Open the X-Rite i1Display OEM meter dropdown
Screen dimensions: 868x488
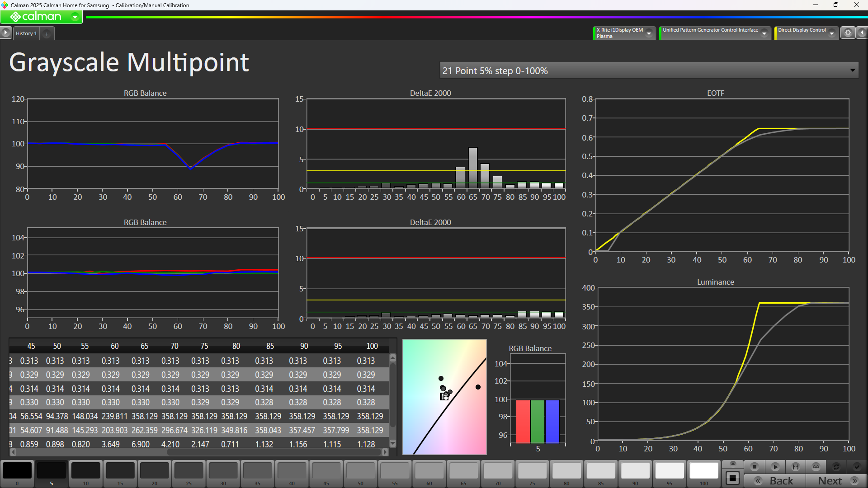click(x=649, y=33)
